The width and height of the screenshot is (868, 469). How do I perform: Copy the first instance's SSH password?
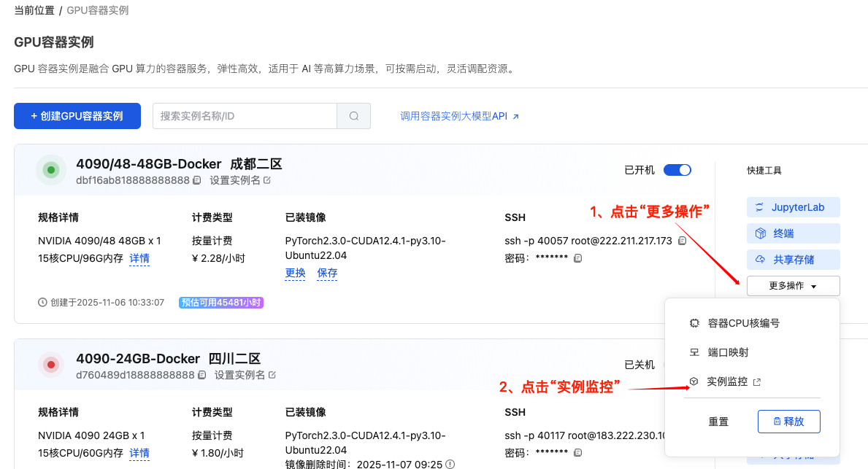click(x=577, y=258)
